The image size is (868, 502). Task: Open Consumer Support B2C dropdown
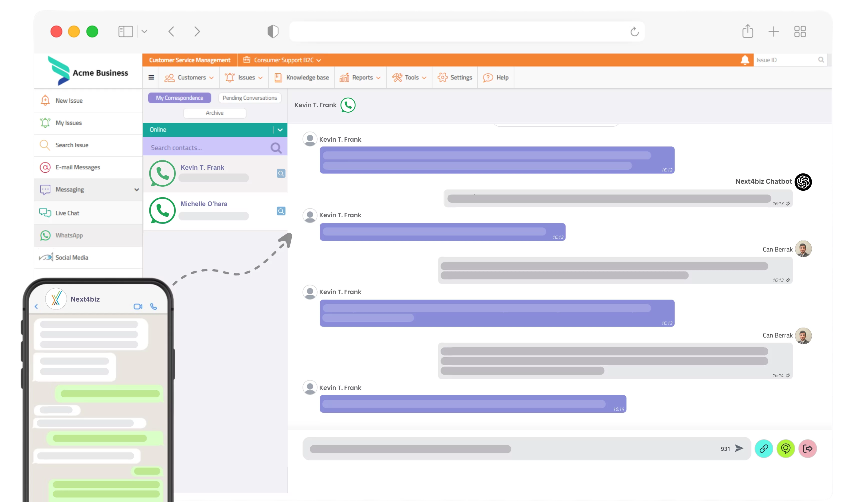(x=282, y=60)
